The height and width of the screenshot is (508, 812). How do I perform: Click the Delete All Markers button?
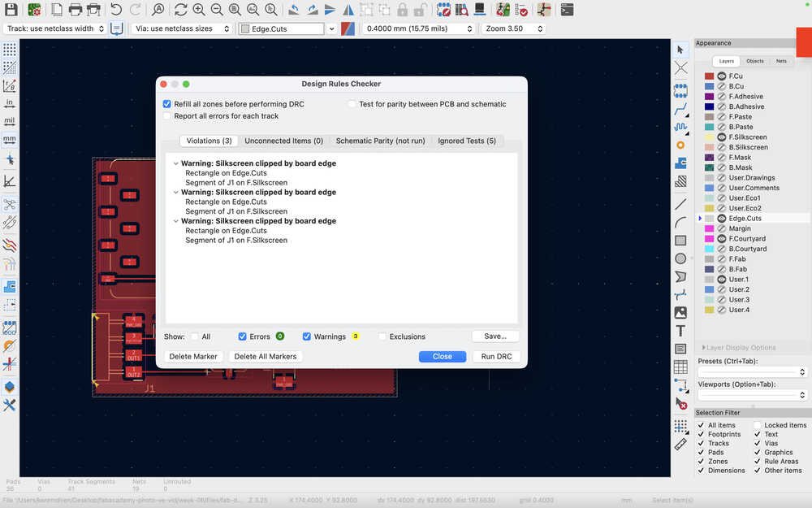pos(266,357)
